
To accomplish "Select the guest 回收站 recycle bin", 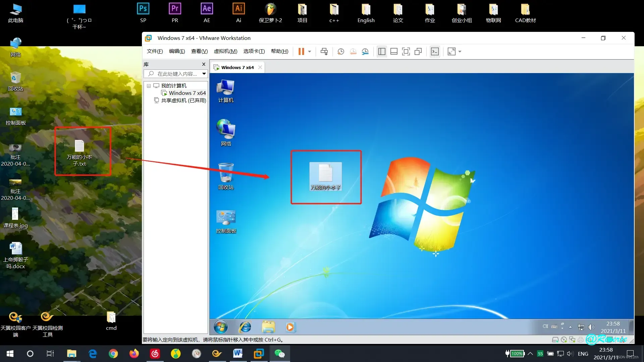I will pyautogui.click(x=226, y=177).
